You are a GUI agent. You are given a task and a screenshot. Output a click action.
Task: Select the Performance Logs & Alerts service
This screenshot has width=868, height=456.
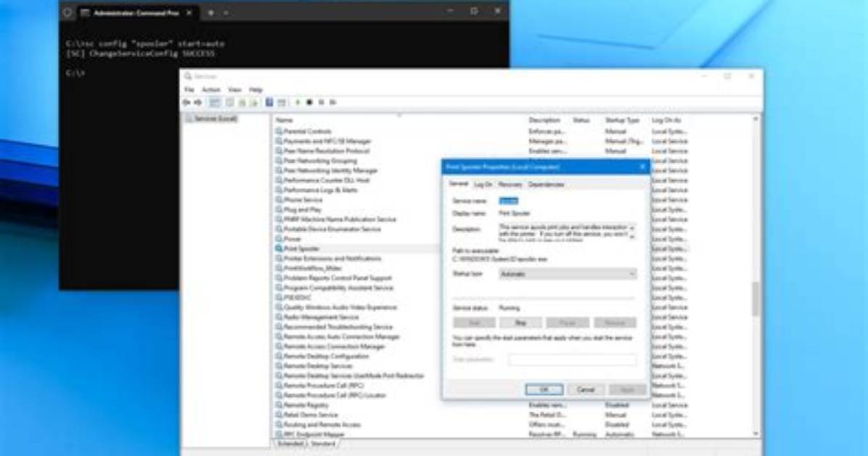[321, 190]
